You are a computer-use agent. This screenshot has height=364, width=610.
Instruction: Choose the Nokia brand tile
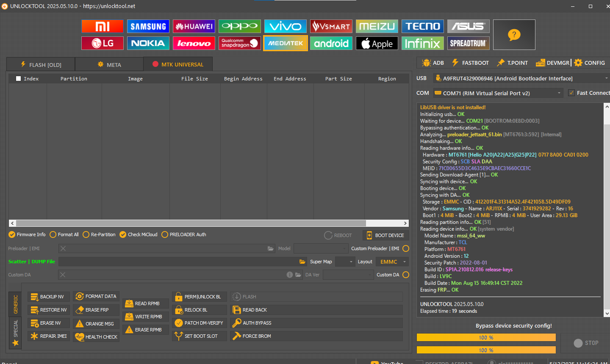pyautogui.click(x=148, y=43)
